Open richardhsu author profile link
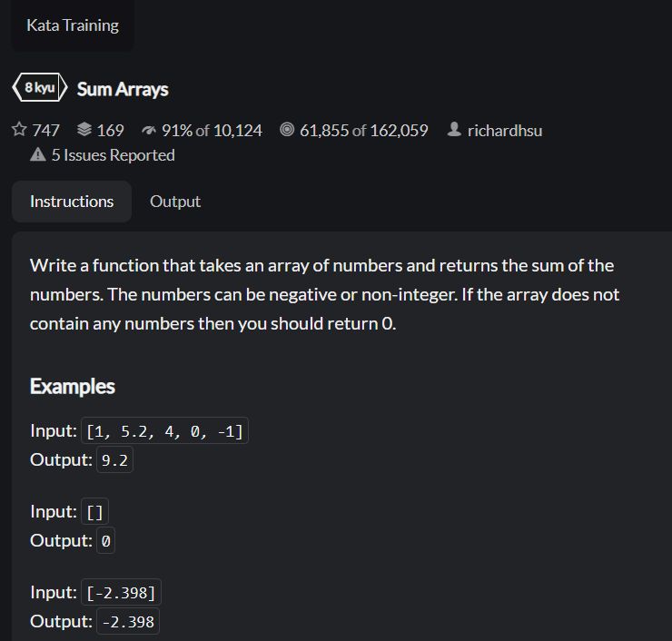 pos(505,130)
